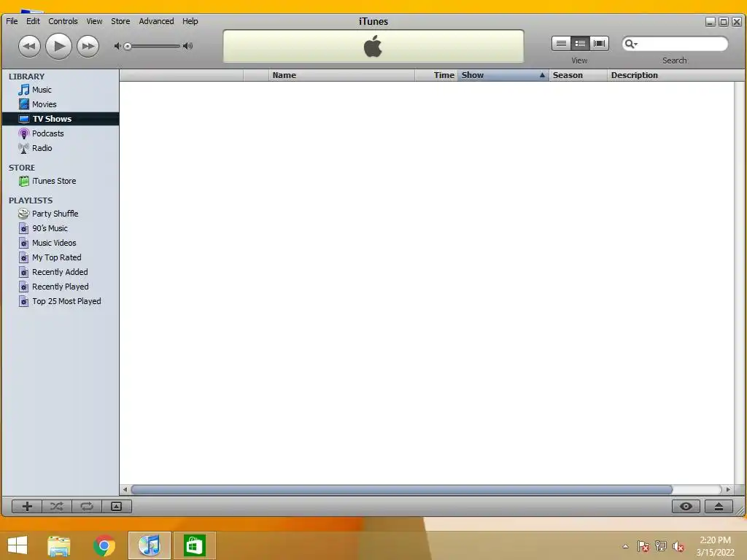Click the horizontal scrollbar left arrow
This screenshot has height=560, width=747.
(125, 489)
